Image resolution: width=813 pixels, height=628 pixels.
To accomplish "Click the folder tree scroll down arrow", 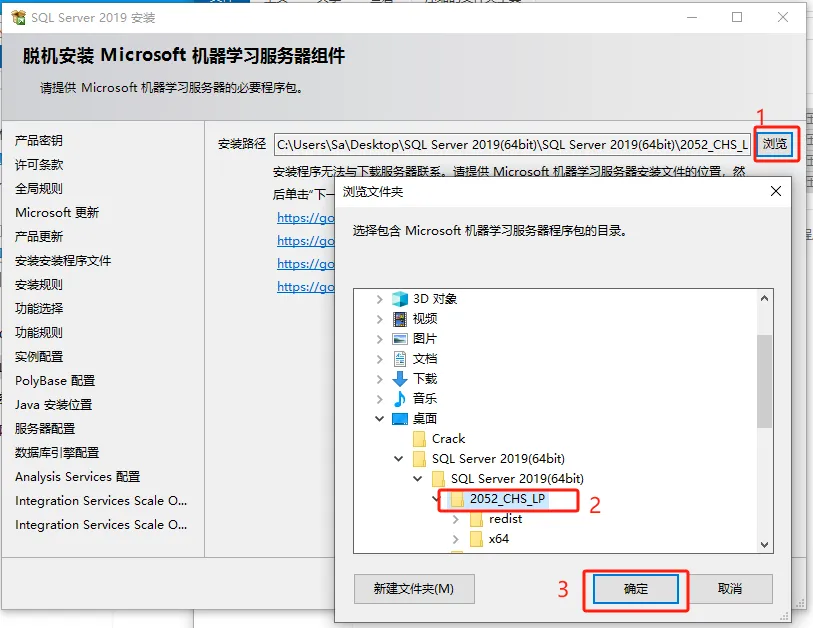I will coord(764,545).
